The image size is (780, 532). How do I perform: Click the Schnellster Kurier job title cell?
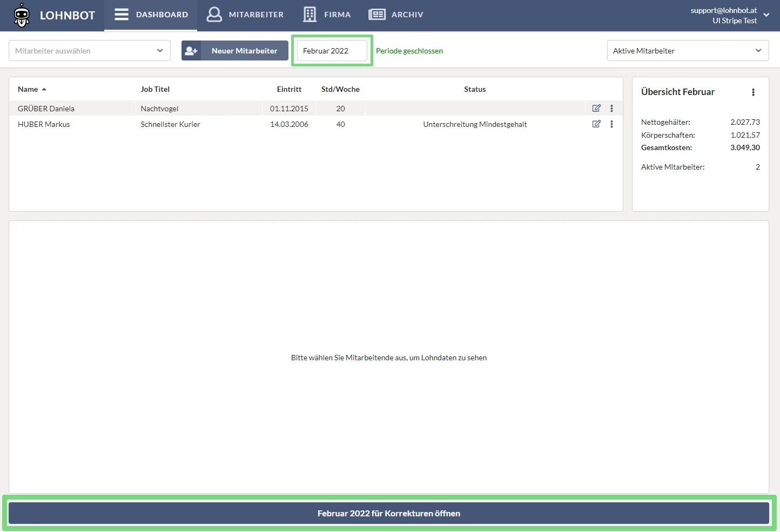point(170,124)
